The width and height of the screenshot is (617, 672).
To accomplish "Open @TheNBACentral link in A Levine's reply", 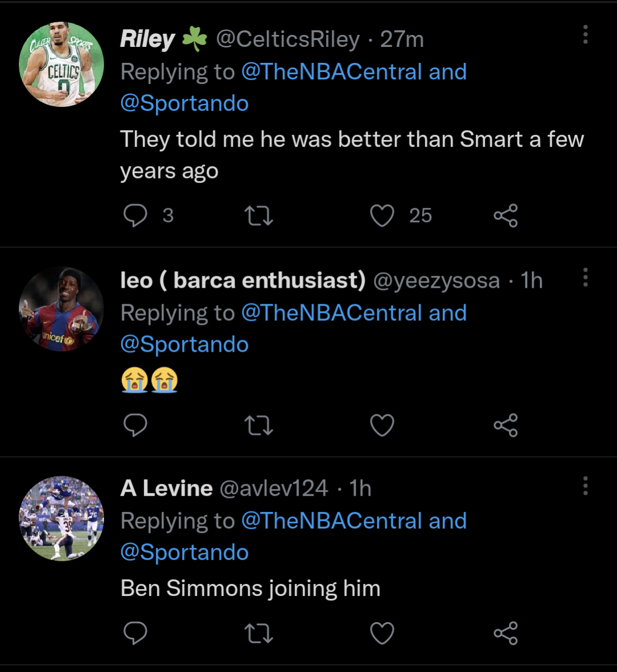I will [331, 521].
